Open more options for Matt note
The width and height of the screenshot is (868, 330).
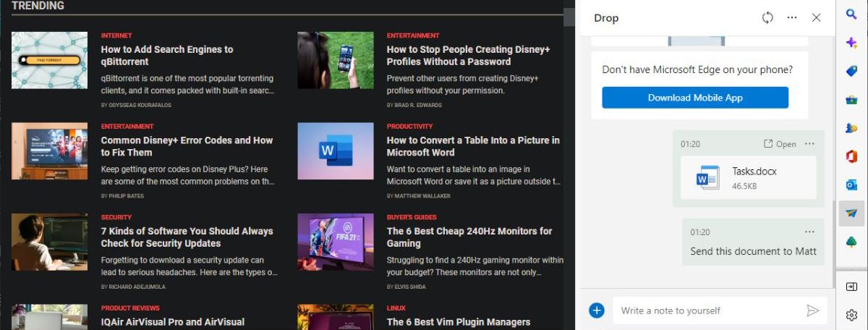pyautogui.click(x=809, y=232)
